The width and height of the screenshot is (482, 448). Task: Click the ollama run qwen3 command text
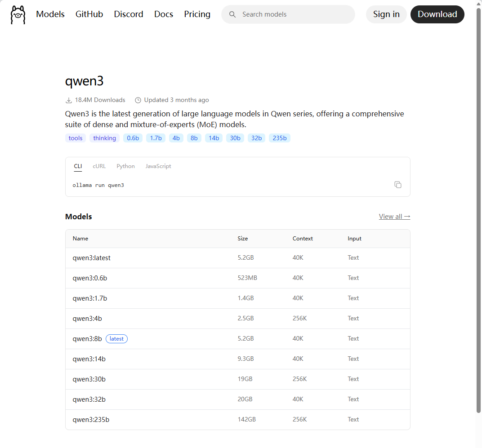point(98,185)
